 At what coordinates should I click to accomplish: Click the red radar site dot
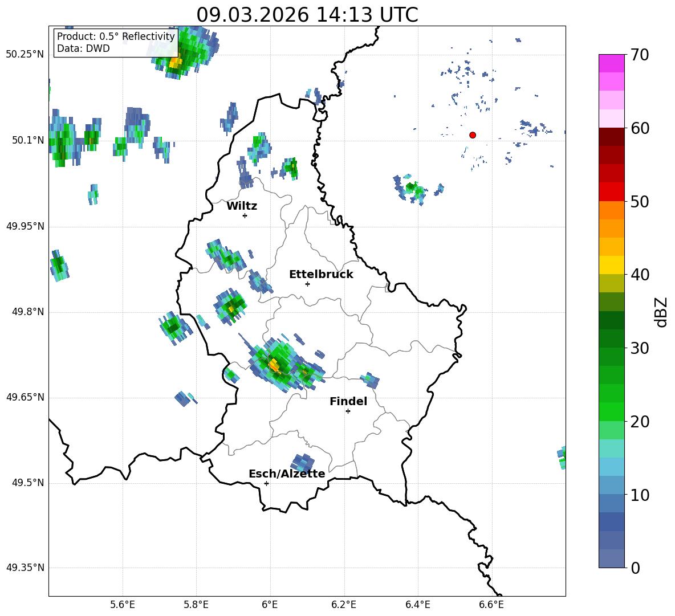473,135
